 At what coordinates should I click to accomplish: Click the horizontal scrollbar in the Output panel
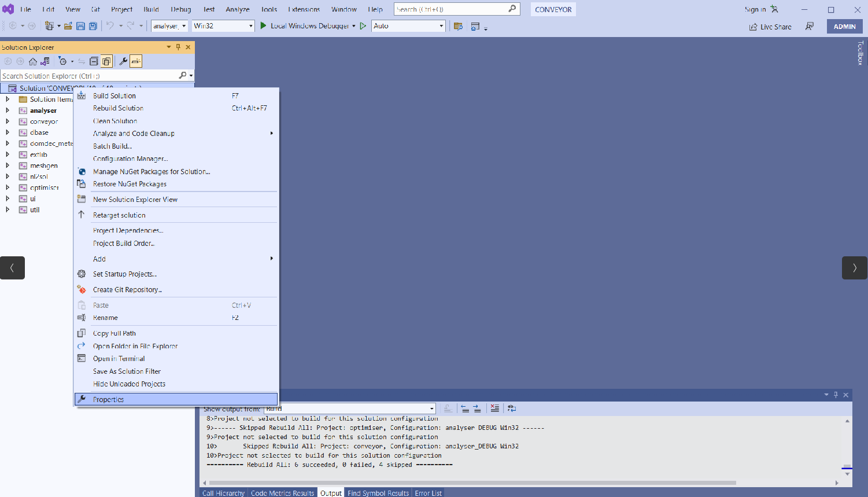click(x=472, y=483)
